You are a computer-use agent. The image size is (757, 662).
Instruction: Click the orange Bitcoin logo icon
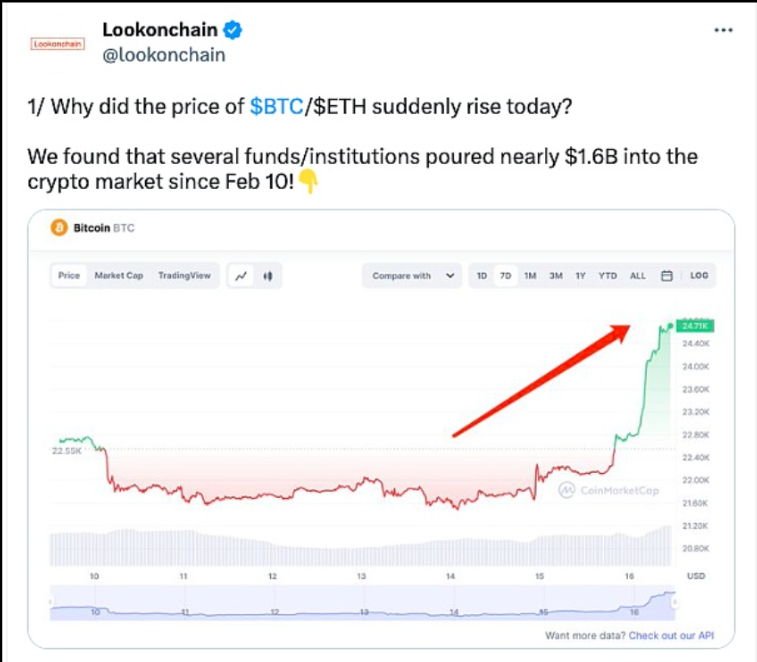tap(59, 228)
